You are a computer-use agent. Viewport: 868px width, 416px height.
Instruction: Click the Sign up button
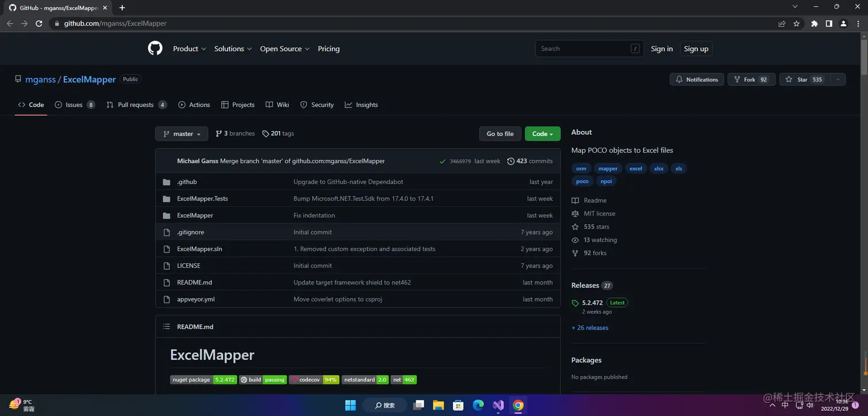(696, 49)
